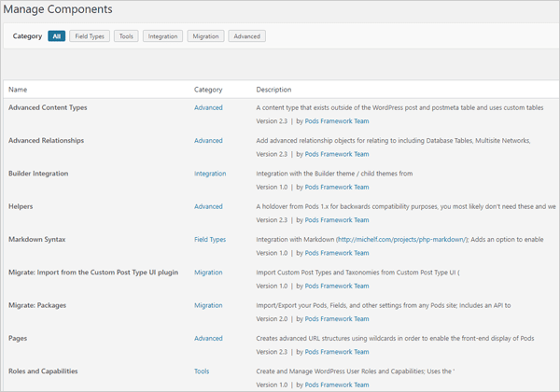Click Tools link for Roles and Capabilities

pyautogui.click(x=202, y=371)
